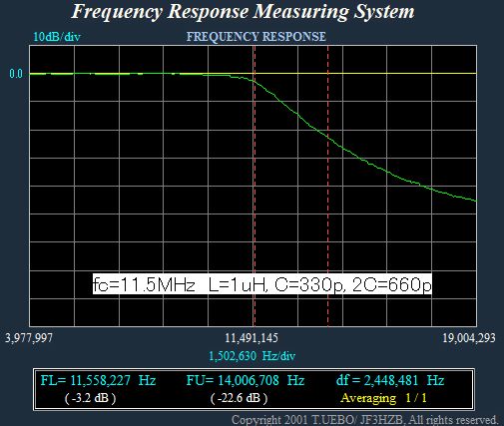Click the -22.6 dB upper cursor level
Image resolution: width=504 pixels, height=426 pixels.
(x=239, y=398)
